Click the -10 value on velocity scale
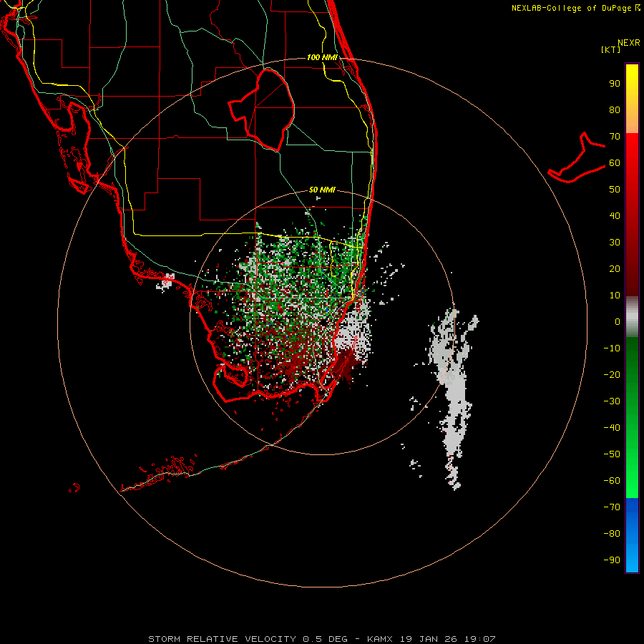Screen dimensions: 644x644 click(612, 348)
